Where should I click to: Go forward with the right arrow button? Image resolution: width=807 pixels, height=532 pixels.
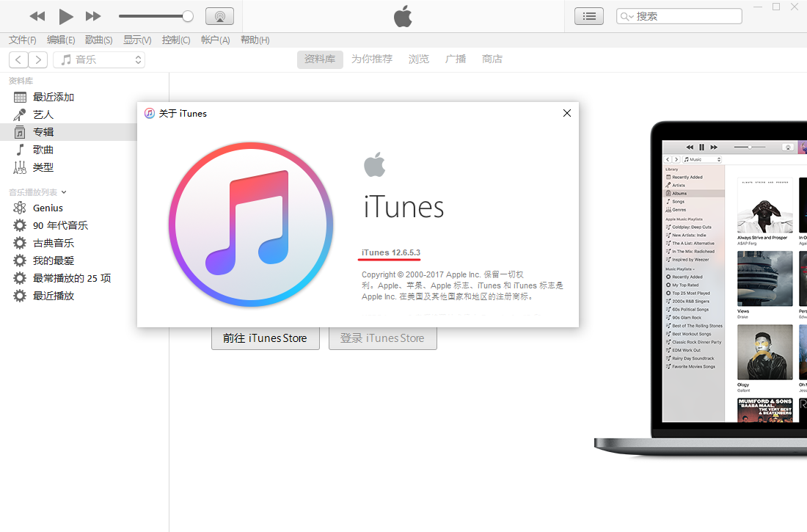coord(38,59)
